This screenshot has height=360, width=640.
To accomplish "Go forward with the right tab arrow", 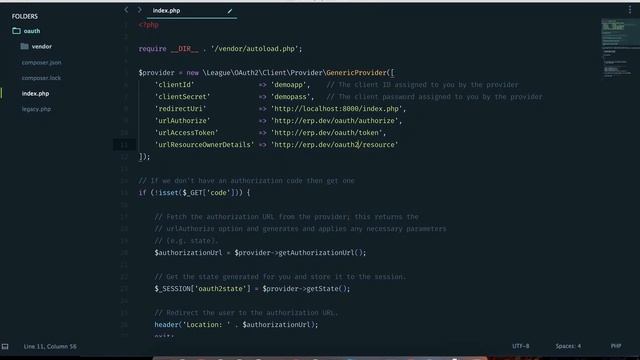I will (140, 10).
